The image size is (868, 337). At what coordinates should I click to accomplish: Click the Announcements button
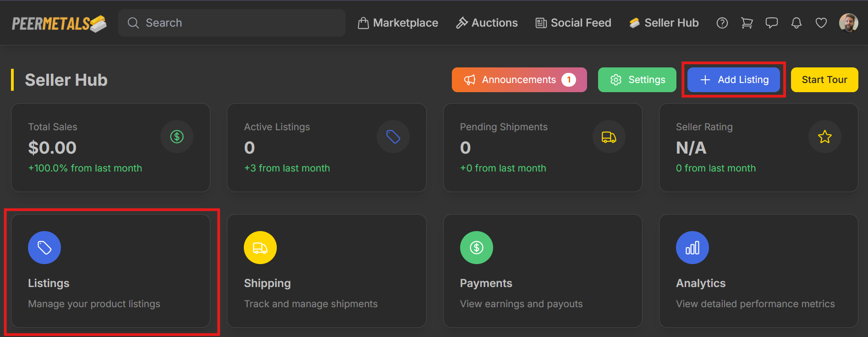click(519, 80)
